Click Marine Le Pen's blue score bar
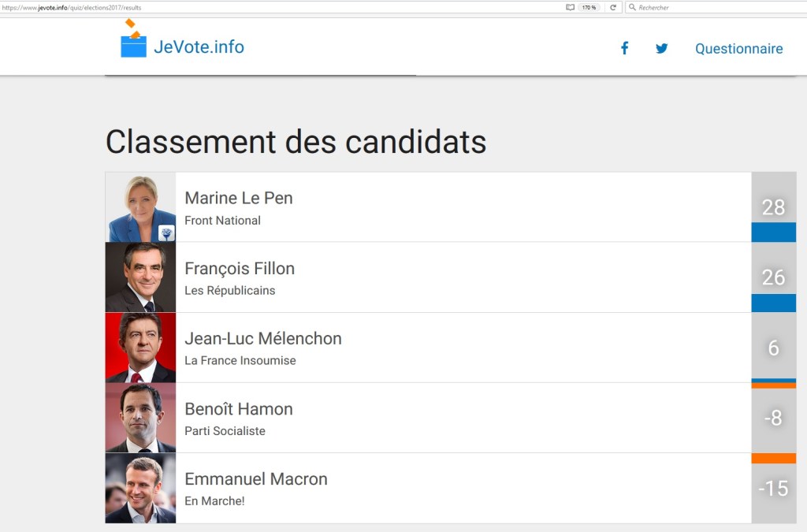This screenshot has width=807, height=532. click(773, 232)
